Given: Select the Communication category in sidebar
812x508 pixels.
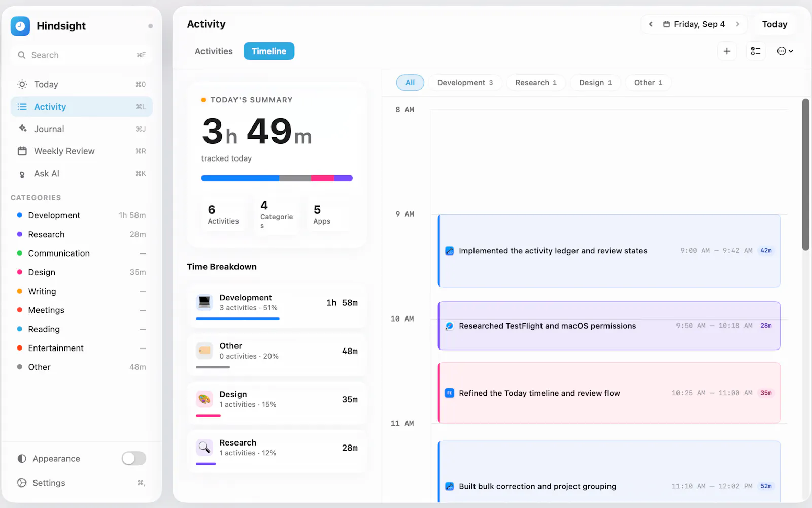Looking at the screenshot, I should click(x=82, y=253).
